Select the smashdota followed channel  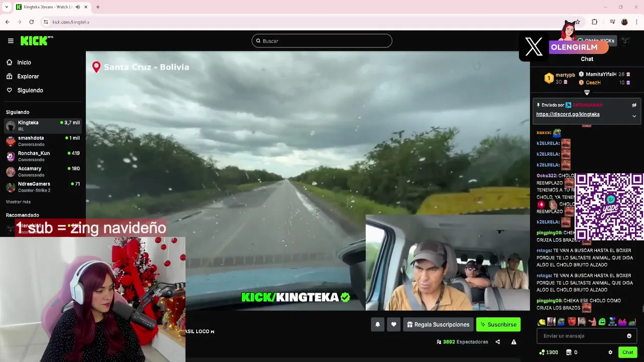(43, 141)
